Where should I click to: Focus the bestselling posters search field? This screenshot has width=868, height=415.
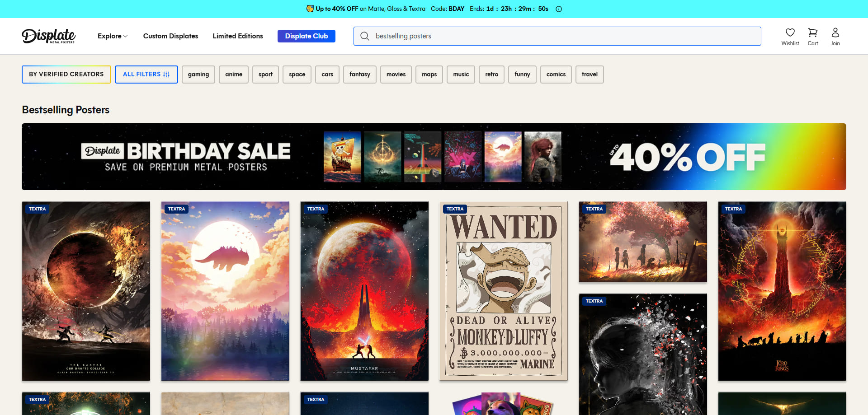point(557,36)
